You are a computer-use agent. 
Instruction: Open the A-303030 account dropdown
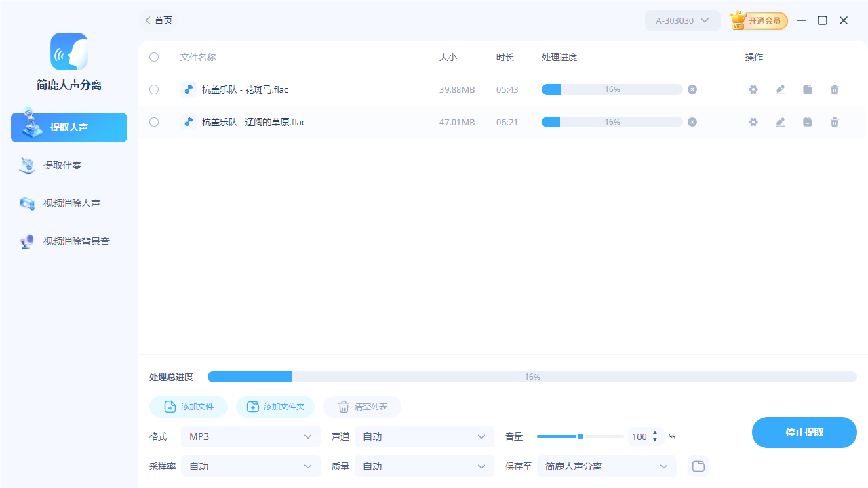(682, 20)
